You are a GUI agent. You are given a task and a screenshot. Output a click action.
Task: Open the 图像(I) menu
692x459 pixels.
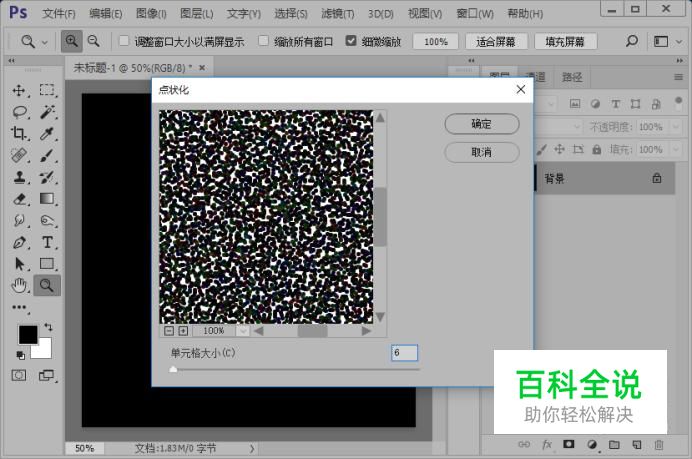151,14
